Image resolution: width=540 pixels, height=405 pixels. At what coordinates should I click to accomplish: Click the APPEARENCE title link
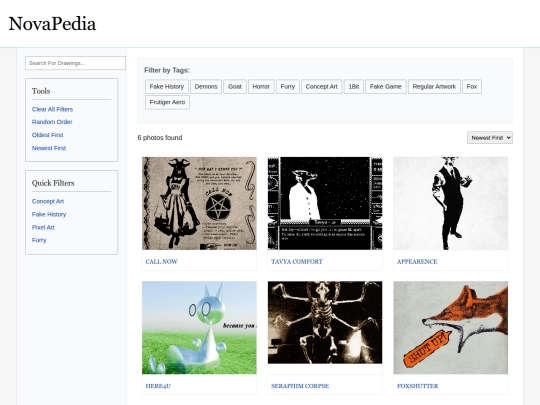(417, 261)
